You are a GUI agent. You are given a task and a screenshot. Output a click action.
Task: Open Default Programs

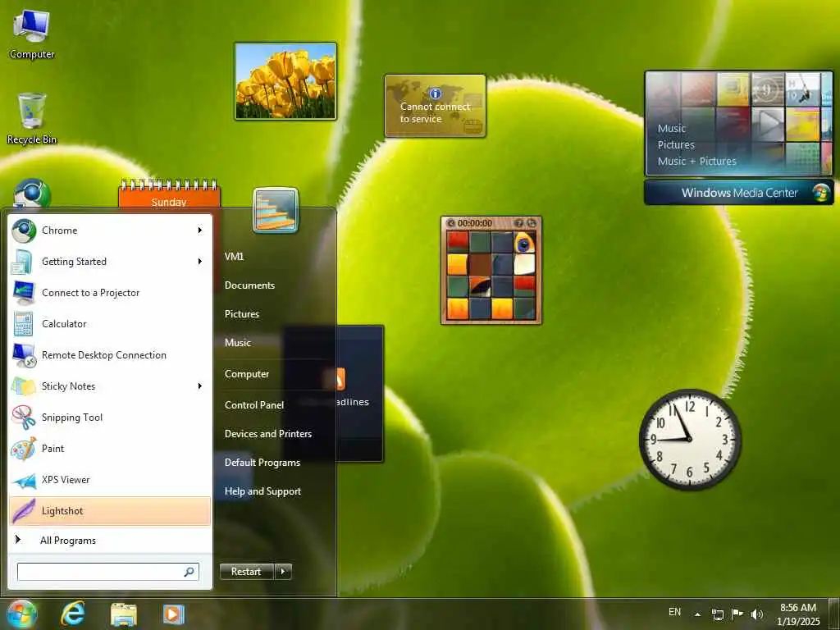pyautogui.click(x=262, y=463)
